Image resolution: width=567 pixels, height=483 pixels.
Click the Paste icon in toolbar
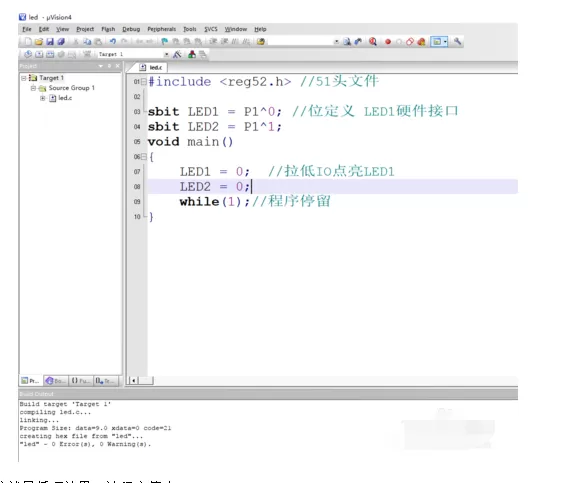pos(98,42)
